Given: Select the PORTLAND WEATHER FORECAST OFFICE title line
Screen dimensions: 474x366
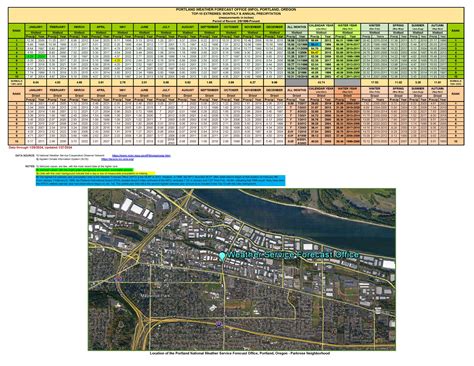Looking at the screenshot, I should coord(236,10).
